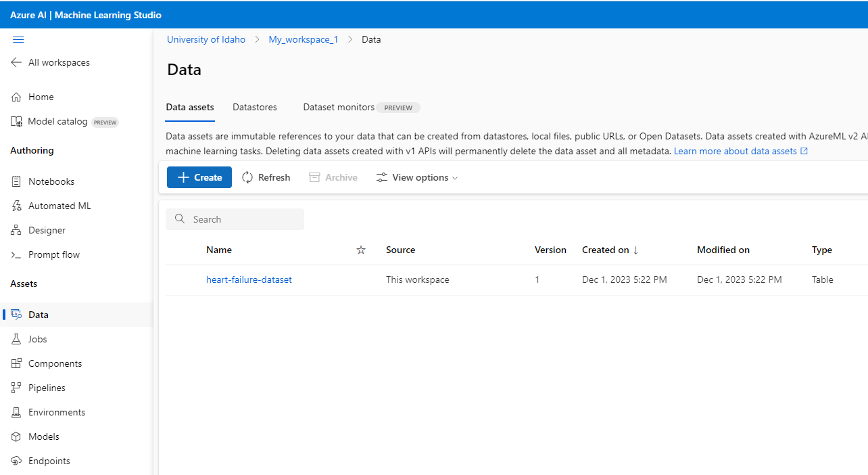This screenshot has height=475, width=868.
Task: Go back to All workspaces
Action: [x=50, y=62]
